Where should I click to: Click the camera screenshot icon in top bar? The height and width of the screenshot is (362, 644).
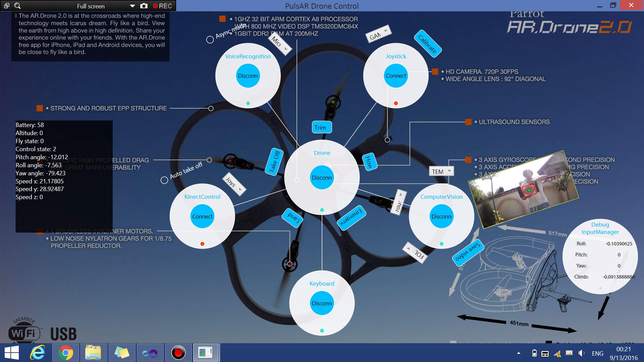[144, 6]
